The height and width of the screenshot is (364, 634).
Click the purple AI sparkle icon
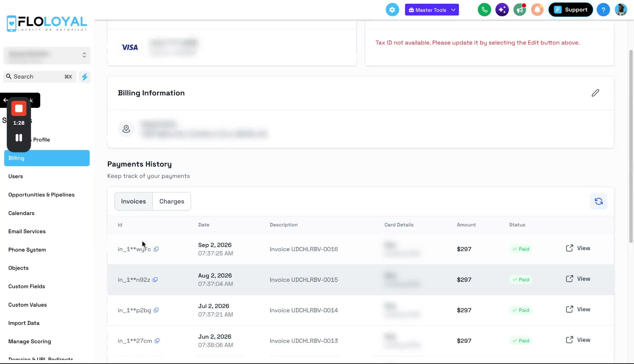point(502,10)
